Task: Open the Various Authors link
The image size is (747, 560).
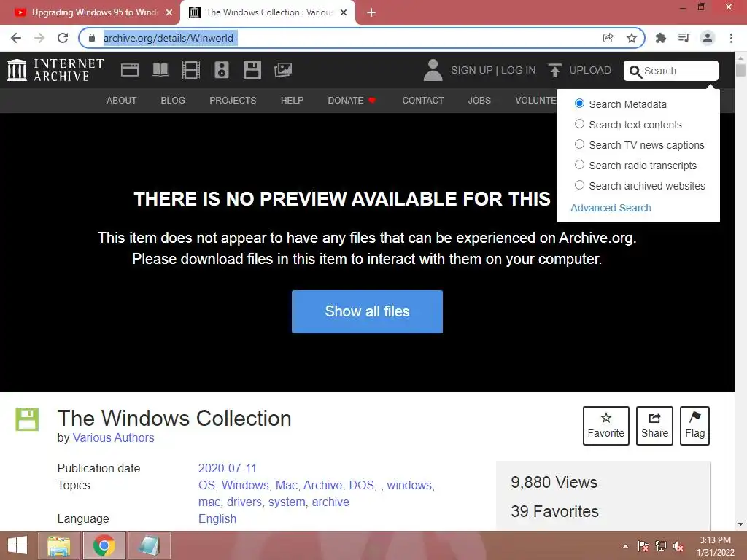Action: (113, 437)
